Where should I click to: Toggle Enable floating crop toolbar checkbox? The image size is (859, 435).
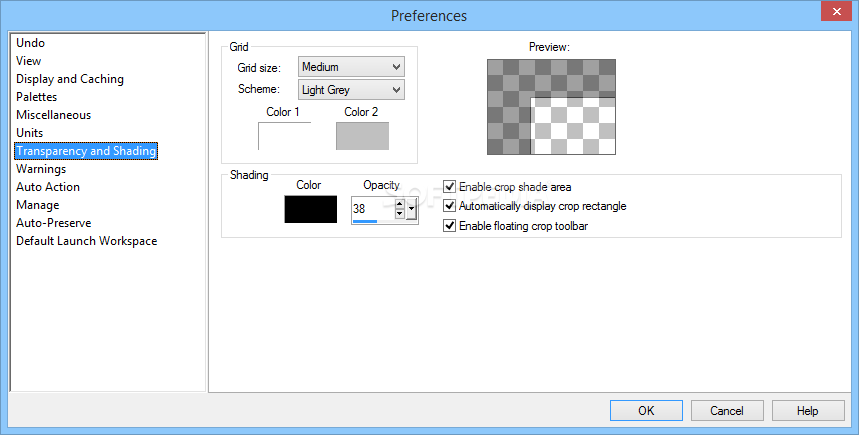pos(449,226)
